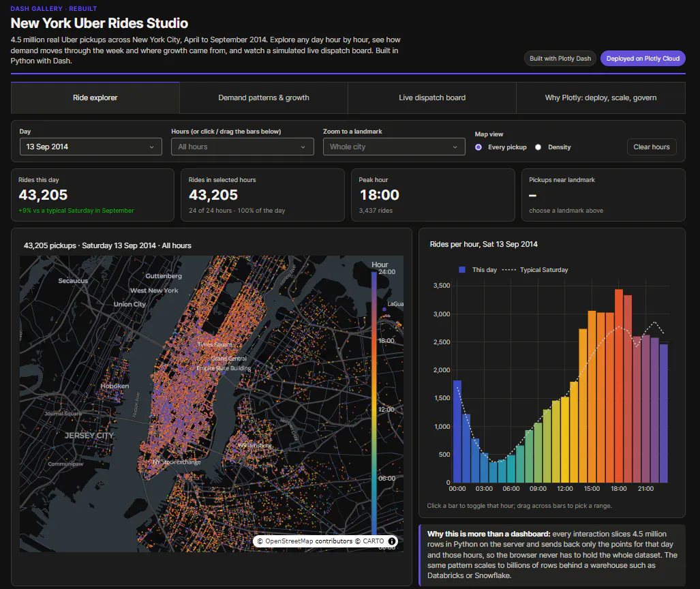Click the JERSEY CITY map label
Screen dimensions: 700x589
[x=89, y=436]
